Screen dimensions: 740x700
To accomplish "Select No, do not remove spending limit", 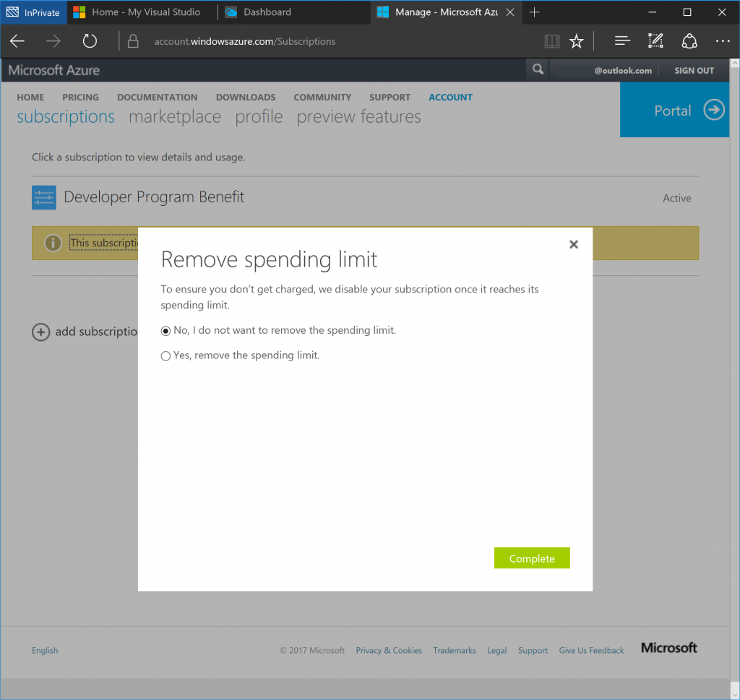I will (165, 331).
